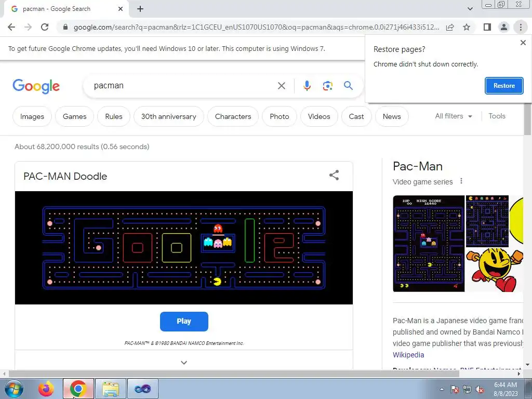Image resolution: width=532 pixels, height=399 pixels.
Task: Select the Videos filter chip
Action: [x=319, y=116]
